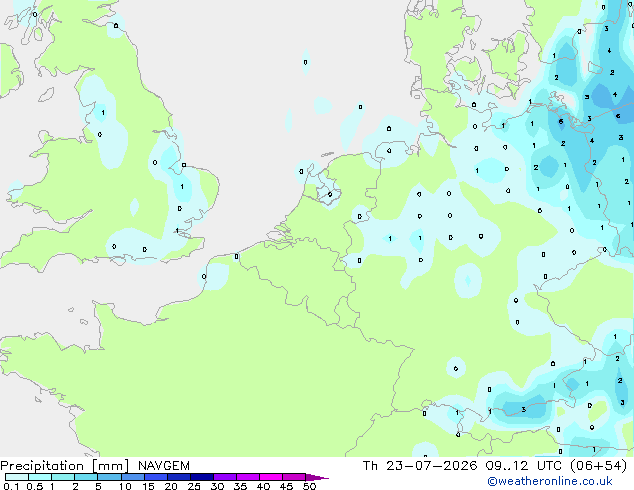Open the weatheronline.co.uk copyright link
The height and width of the screenshot is (490, 634).
(550, 481)
